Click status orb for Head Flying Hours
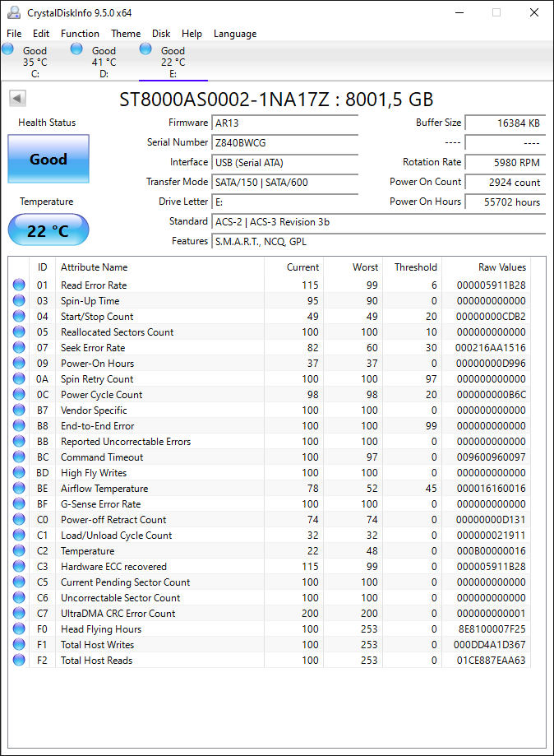Screen dimensions: 554x756 tap(19, 629)
